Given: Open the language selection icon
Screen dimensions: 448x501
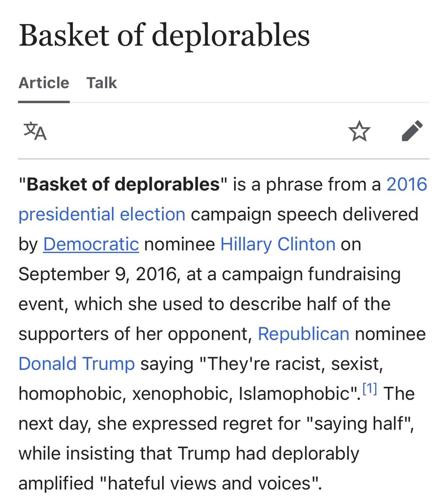Looking at the screenshot, I should [x=35, y=131].
